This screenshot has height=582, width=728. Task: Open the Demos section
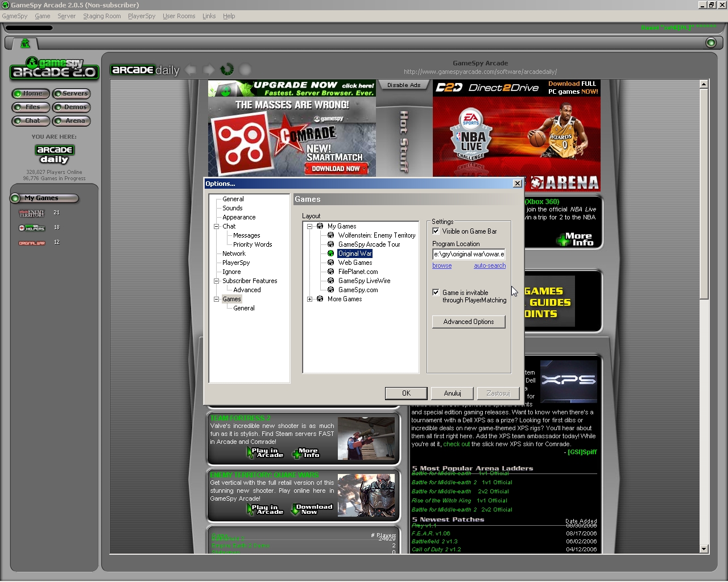[x=72, y=107]
